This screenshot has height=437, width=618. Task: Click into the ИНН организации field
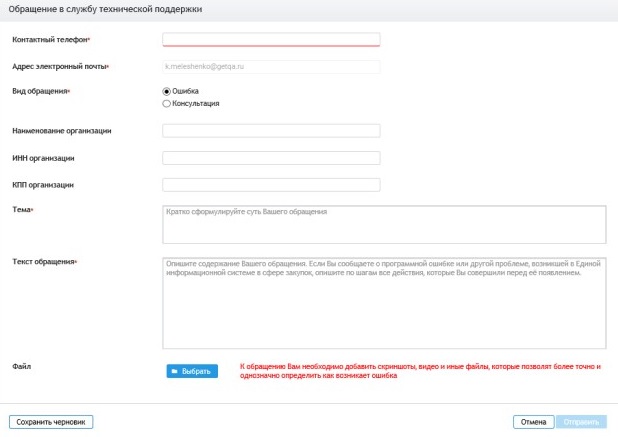270,158
